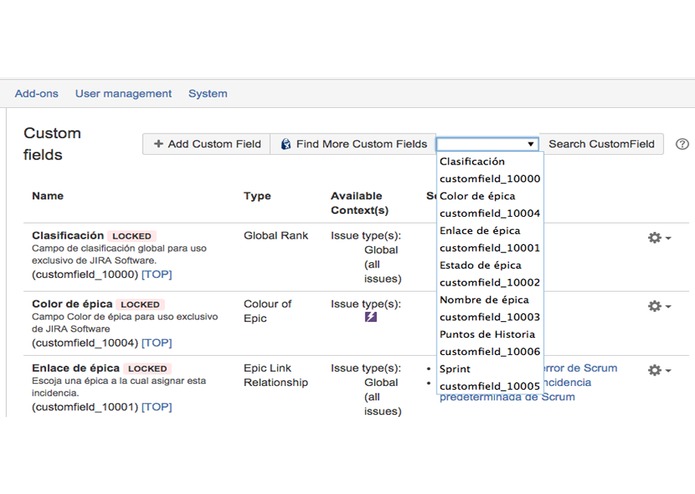The width and height of the screenshot is (695, 494).
Task: Click the Clasificación field name
Action: [x=68, y=235]
